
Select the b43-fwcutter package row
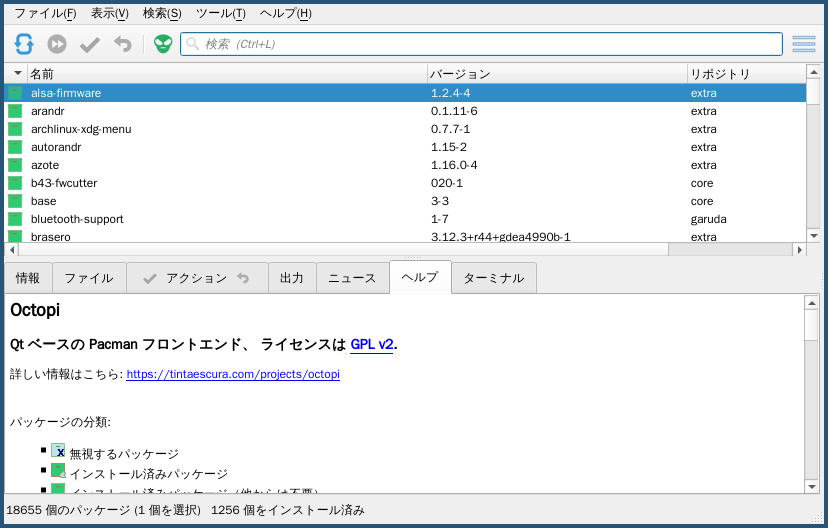point(406,183)
